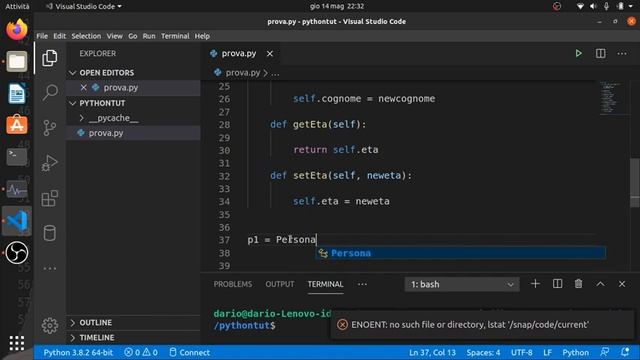Open Files from the Ubuntu dock
This screenshot has width=640, height=360.
(17, 62)
